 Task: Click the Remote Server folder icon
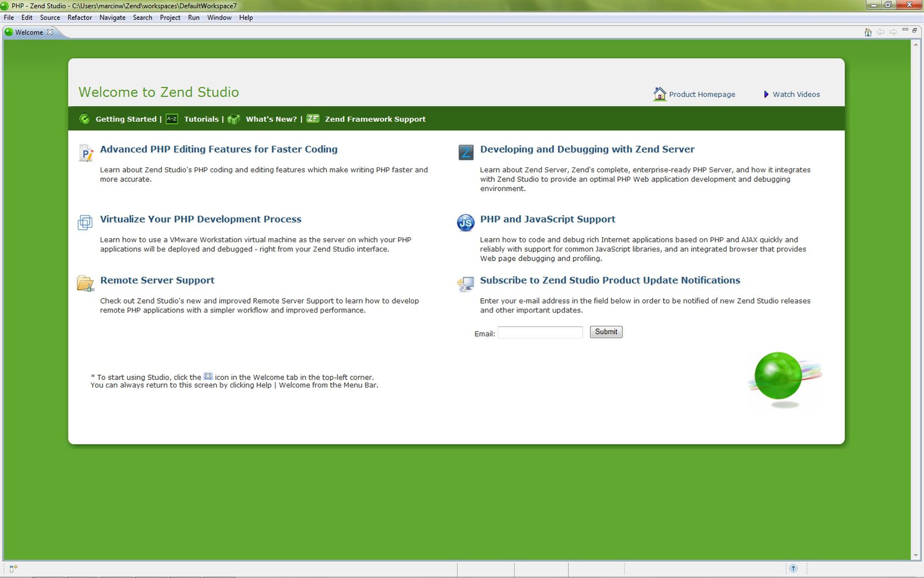click(85, 283)
